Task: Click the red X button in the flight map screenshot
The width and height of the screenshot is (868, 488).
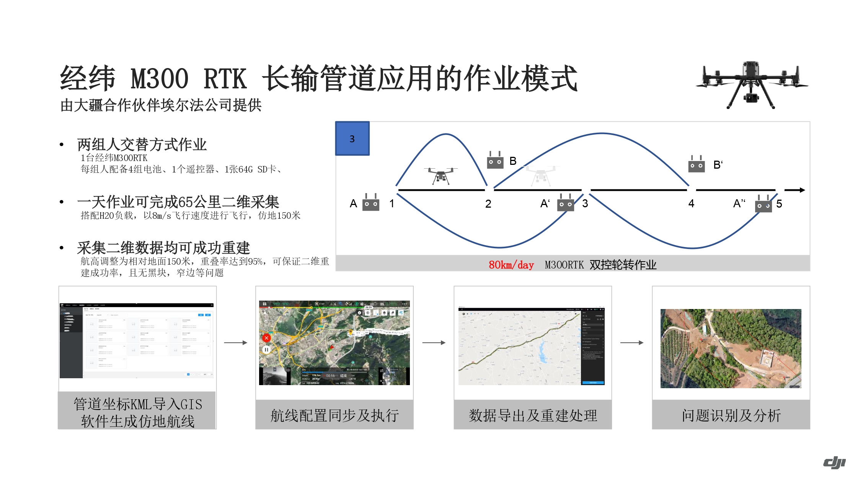Action: [x=266, y=338]
